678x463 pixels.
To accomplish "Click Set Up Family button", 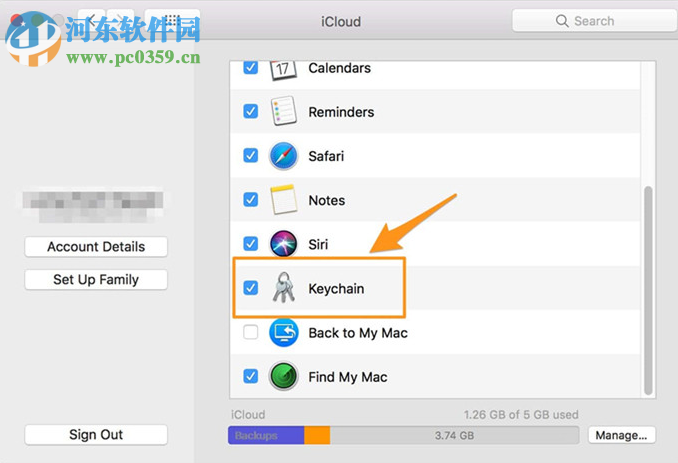I will (x=96, y=280).
